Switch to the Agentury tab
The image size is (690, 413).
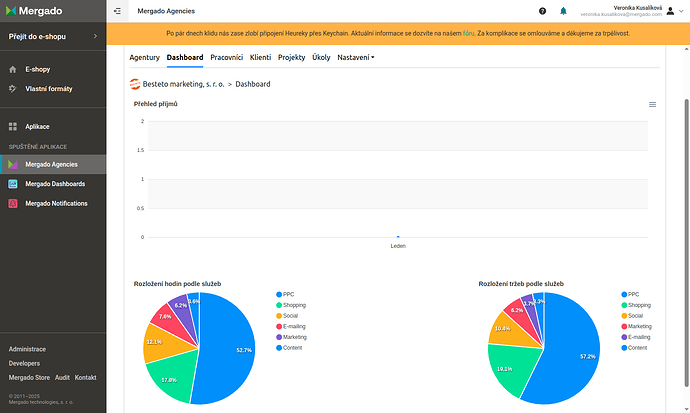point(144,58)
